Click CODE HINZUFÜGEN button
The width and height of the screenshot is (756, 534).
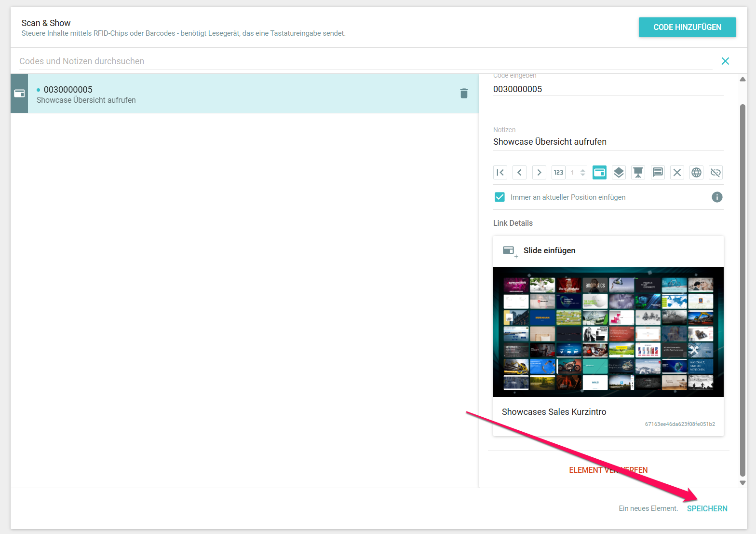[687, 27]
